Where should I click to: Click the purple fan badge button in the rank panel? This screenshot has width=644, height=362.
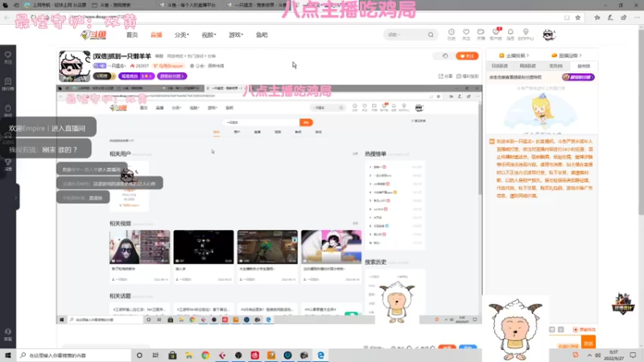[x=578, y=77]
